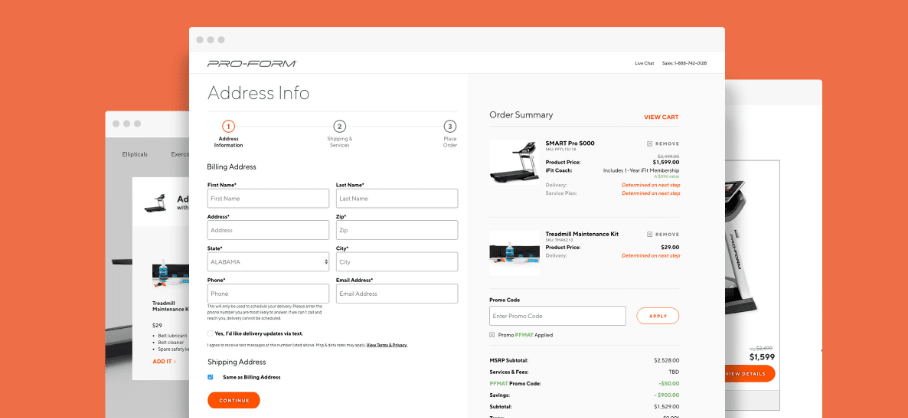Click the $29.00 Product Price for Maintenance Kit
908x418 pixels.
pyautogui.click(x=670, y=247)
